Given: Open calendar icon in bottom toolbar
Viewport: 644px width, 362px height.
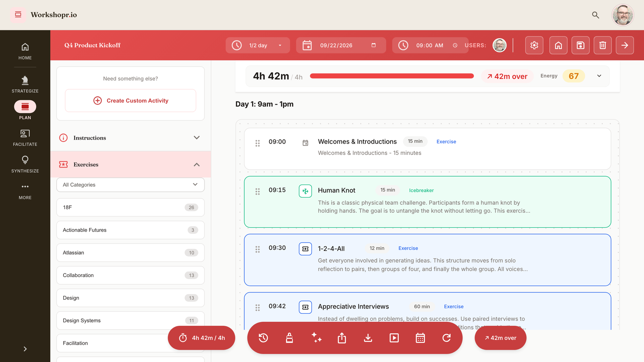Looking at the screenshot, I should [420, 338].
